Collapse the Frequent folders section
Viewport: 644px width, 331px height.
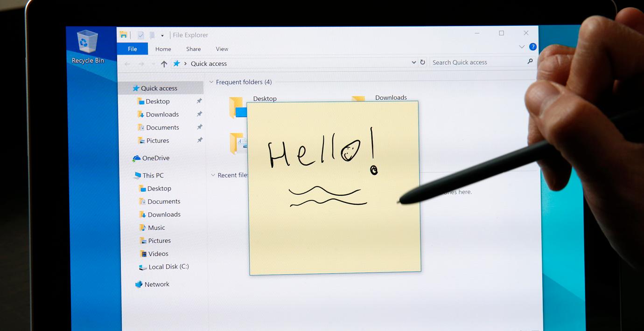[x=211, y=82]
